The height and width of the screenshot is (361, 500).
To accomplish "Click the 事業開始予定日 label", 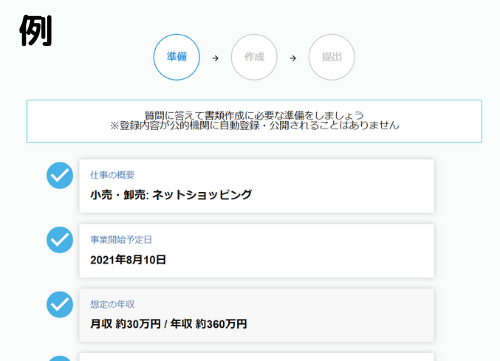I will [121, 240].
